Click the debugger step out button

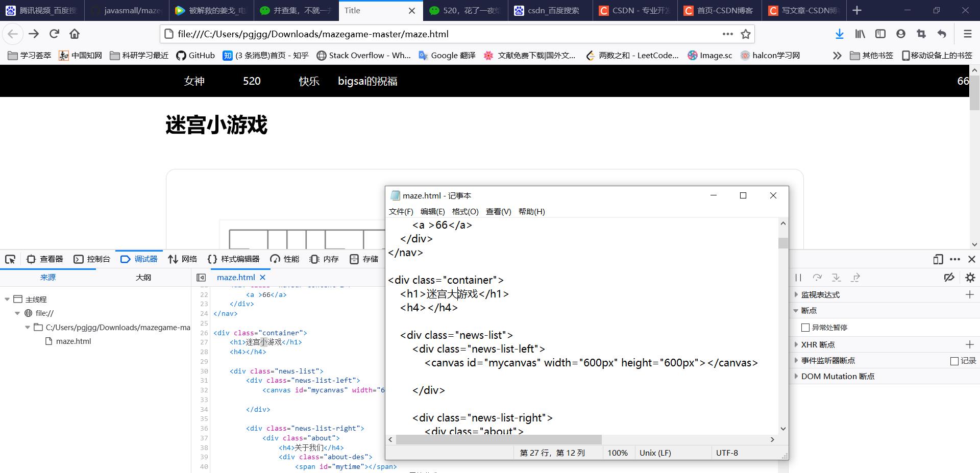pyautogui.click(x=855, y=278)
